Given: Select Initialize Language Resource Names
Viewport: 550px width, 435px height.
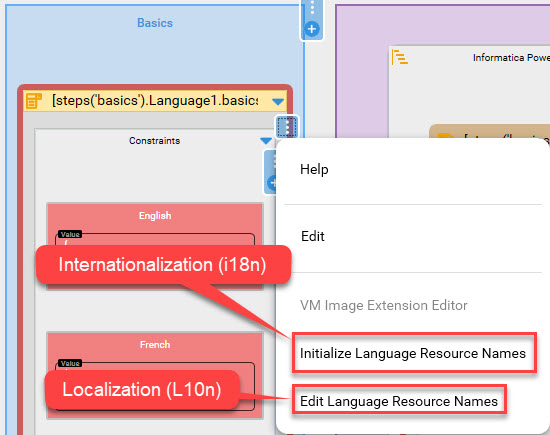Looking at the screenshot, I should 414,353.
